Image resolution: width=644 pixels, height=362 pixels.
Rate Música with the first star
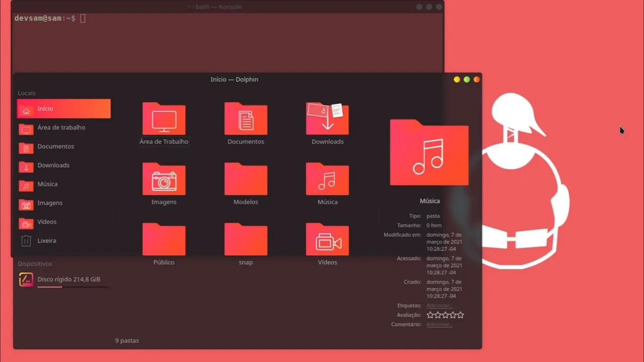(x=430, y=315)
